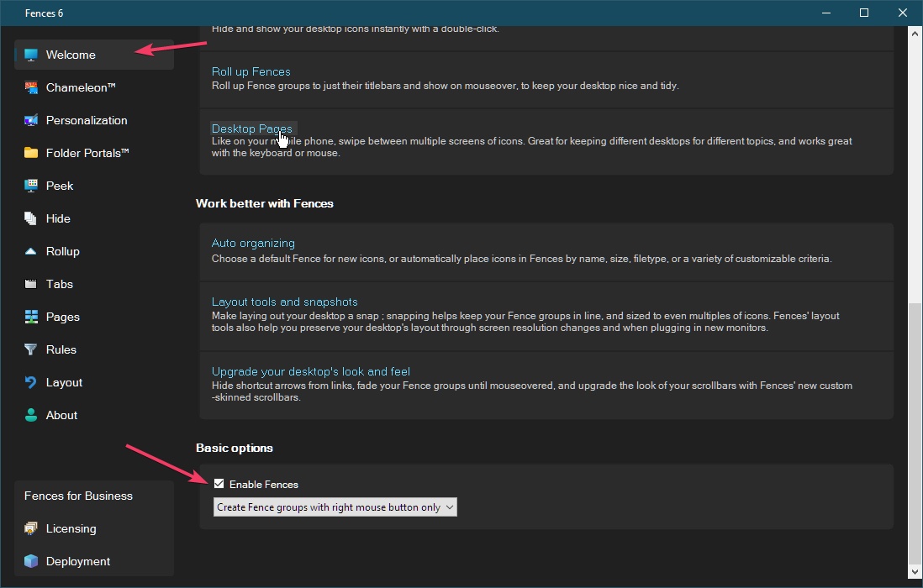Expand the Create Fence groups dropdown
The image size is (923, 588).
click(x=335, y=507)
